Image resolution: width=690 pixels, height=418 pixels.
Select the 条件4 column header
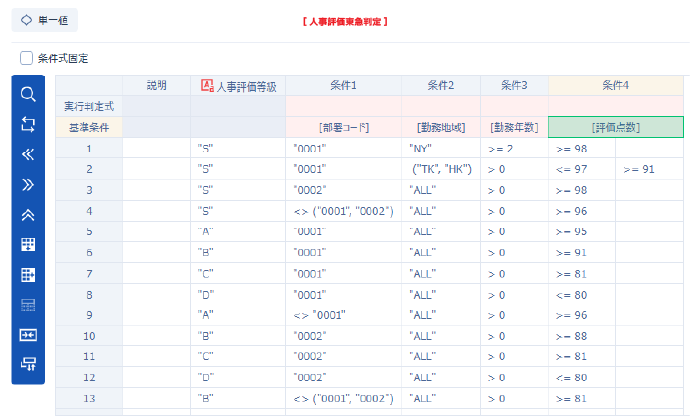[615, 85]
